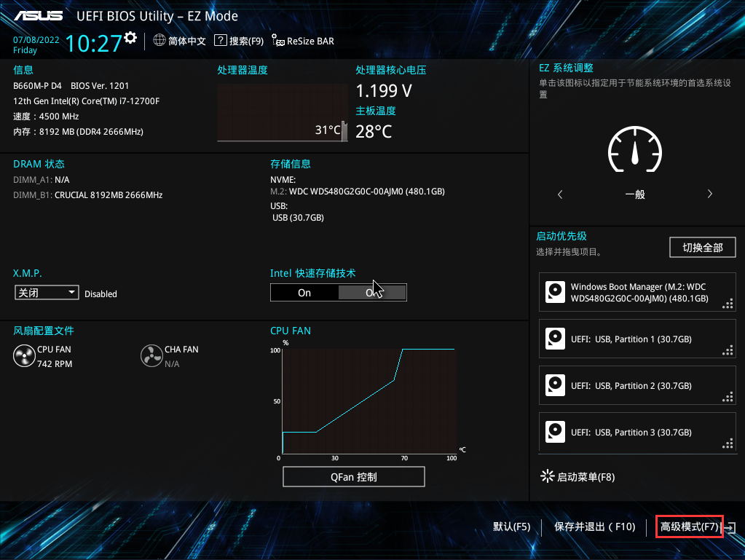Click the settings gear icon beside the clock
This screenshot has height=560, width=745.
pos(130,38)
